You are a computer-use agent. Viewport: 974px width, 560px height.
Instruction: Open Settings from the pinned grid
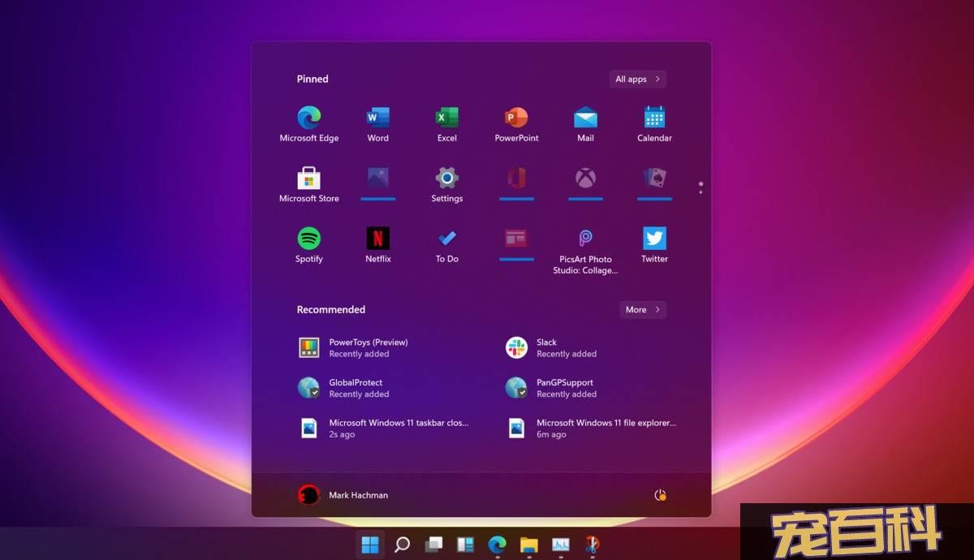pos(447,179)
